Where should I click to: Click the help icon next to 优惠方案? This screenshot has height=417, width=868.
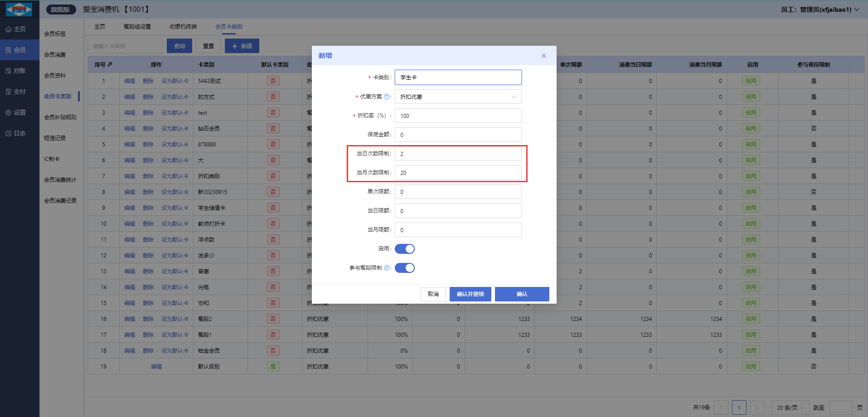[x=387, y=97]
